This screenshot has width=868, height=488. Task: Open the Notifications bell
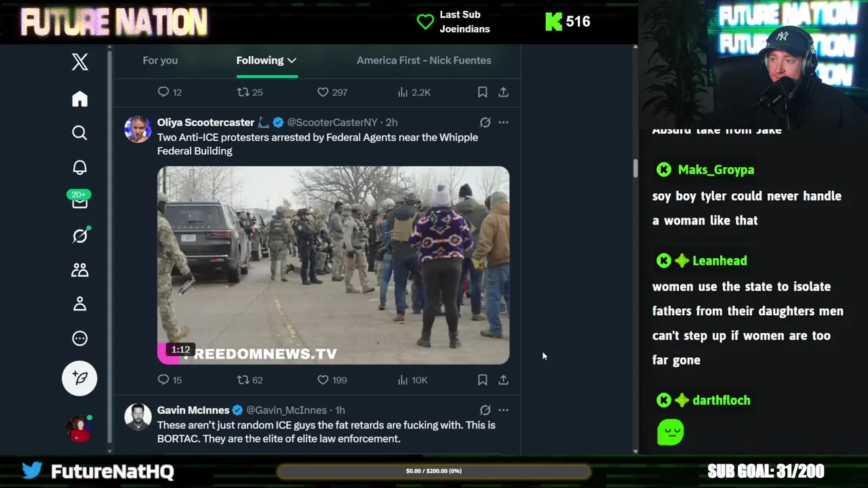pyautogui.click(x=80, y=167)
